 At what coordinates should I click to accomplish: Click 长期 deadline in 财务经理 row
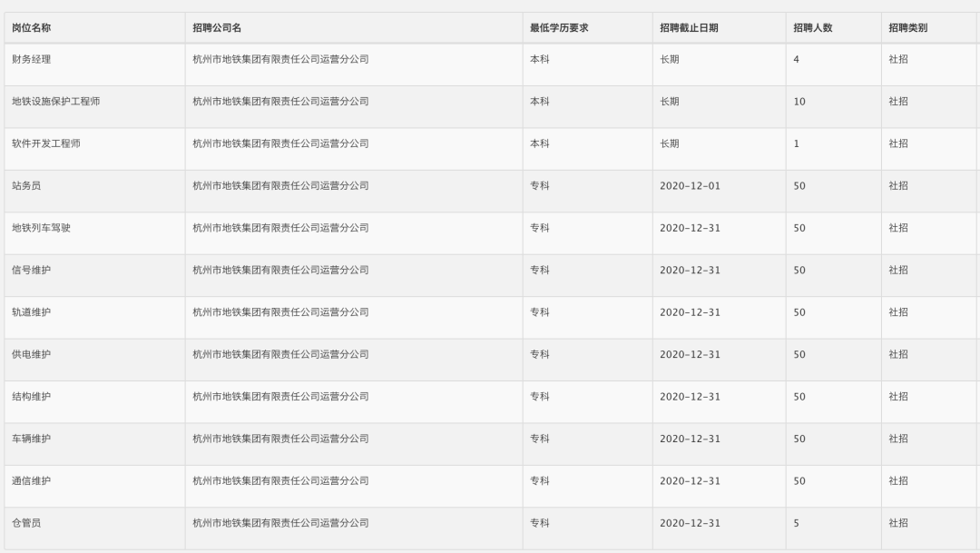(x=670, y=59)
